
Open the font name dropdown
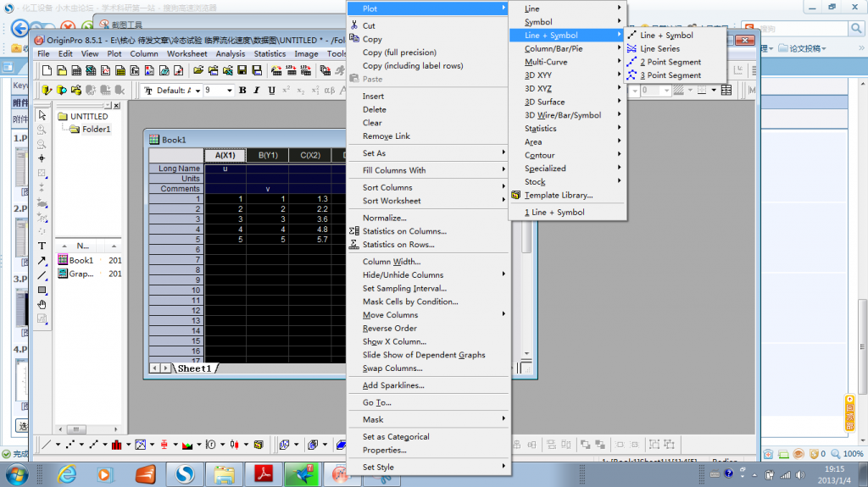click(198, 91)
